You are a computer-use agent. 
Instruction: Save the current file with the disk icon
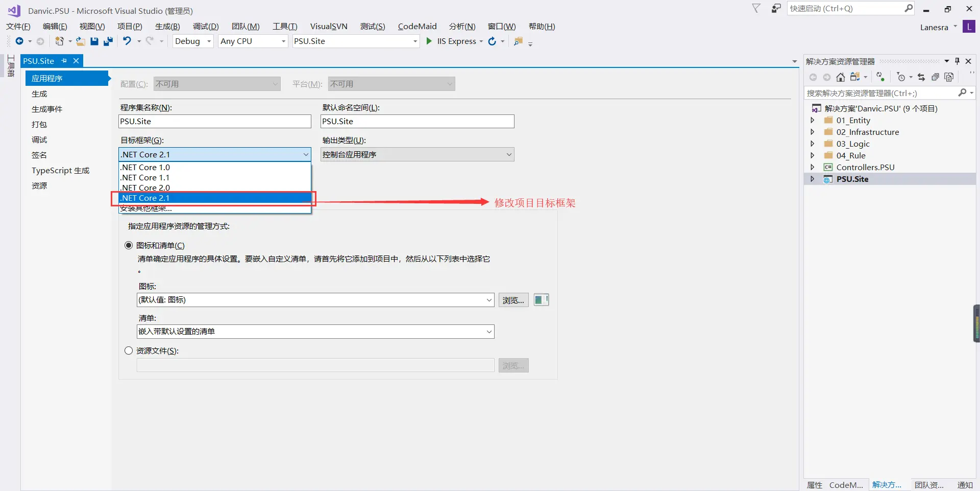94,41
